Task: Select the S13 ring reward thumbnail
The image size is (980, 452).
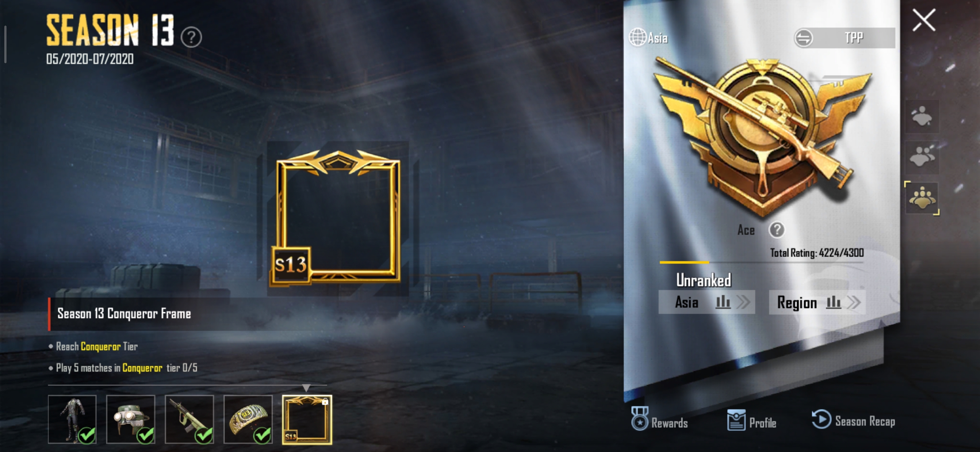Action: pos(248,419)
